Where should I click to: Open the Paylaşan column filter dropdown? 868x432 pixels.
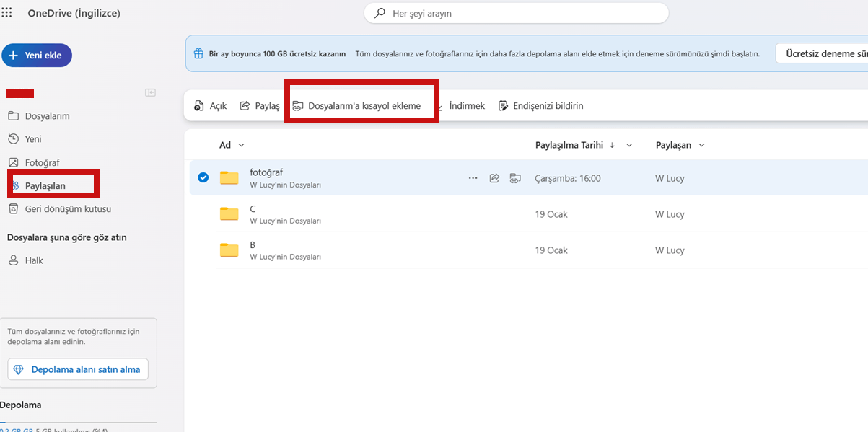pyautogui.click(x=701, y=145)
